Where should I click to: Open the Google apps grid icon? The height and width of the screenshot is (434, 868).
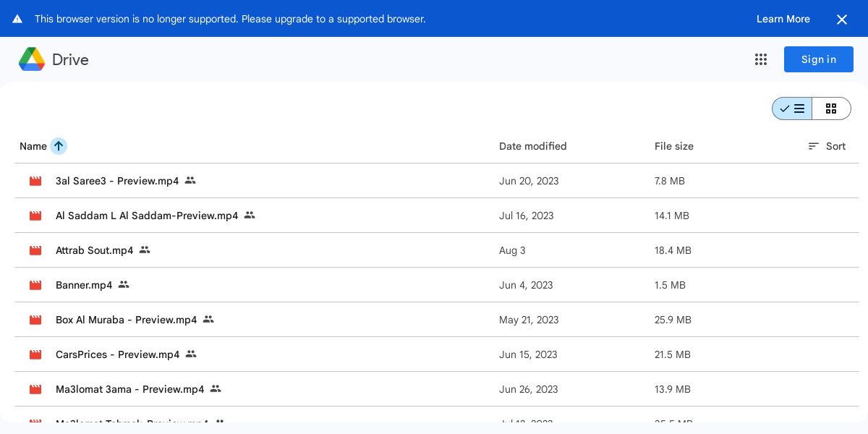[760, 59]
